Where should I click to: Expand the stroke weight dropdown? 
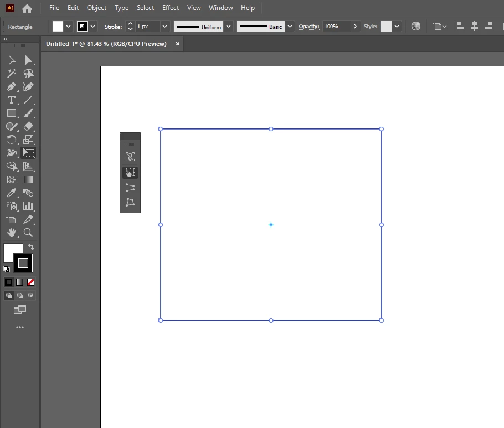tap(164, 27)
